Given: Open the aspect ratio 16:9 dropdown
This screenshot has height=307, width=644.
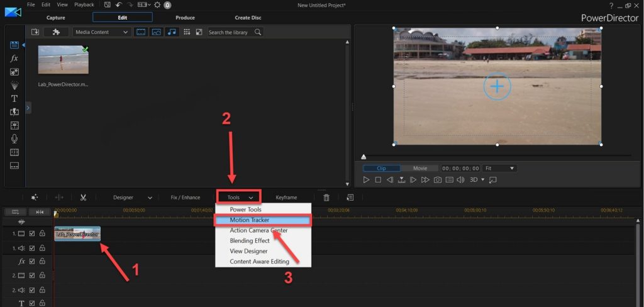Looking at the screenshot, I should [x=144, y=5].
